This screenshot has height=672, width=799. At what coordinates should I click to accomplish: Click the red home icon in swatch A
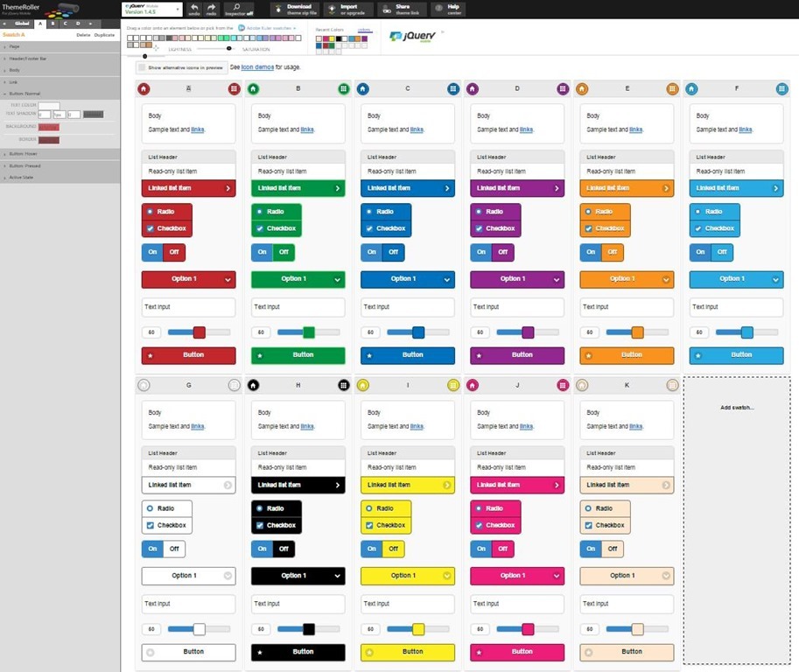coord(144,88)
